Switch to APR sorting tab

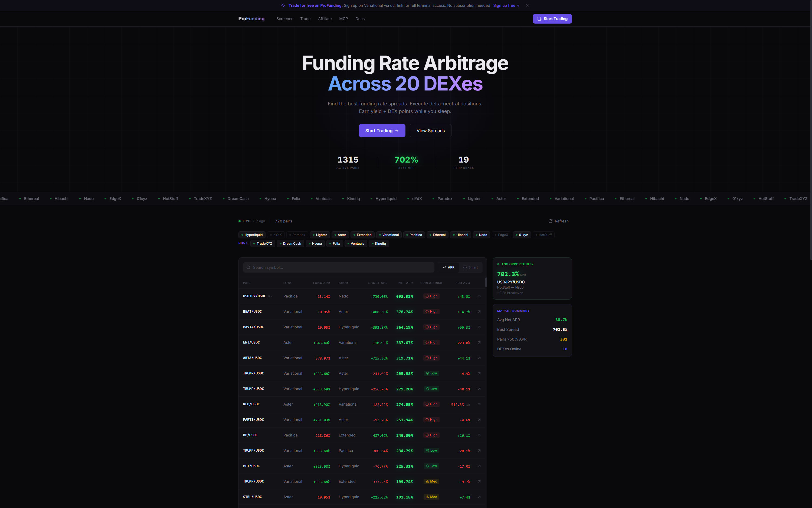tap(448, 267)
